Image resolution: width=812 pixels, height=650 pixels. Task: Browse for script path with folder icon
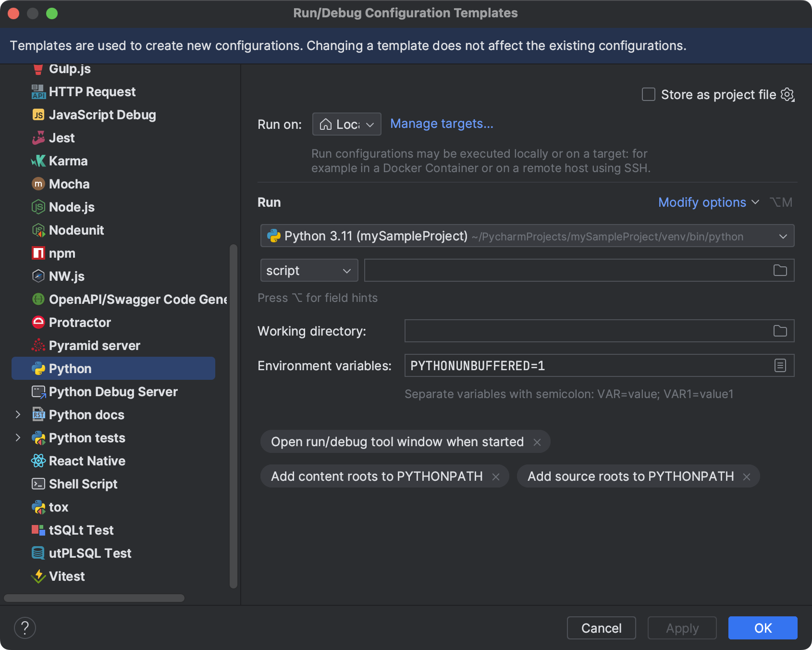tap(780, 270)
